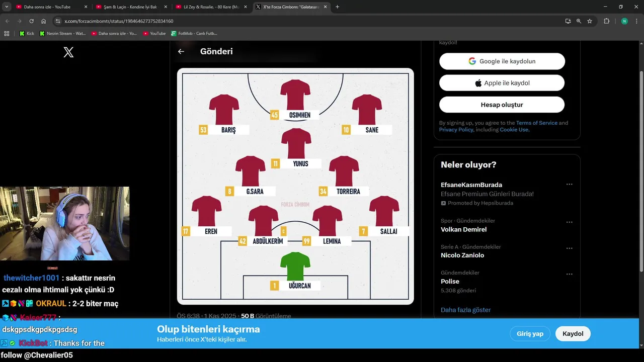The image size is (644, 362).
Task: Click Apple ile kaydol button
Action: point(502,83)
